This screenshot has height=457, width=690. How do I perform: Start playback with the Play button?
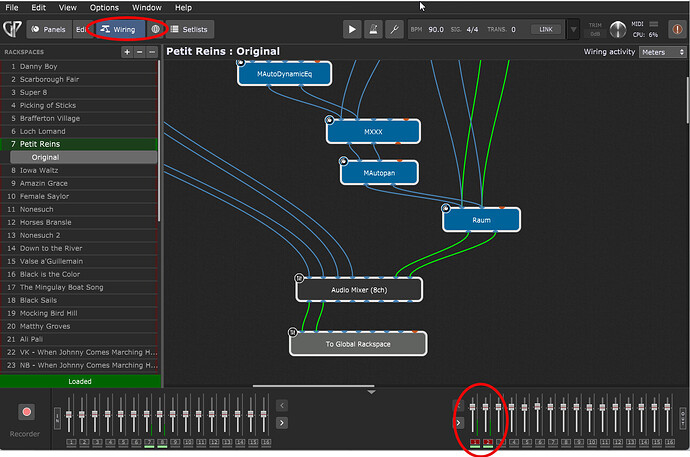pyautogui.click(x=352, y=29)
